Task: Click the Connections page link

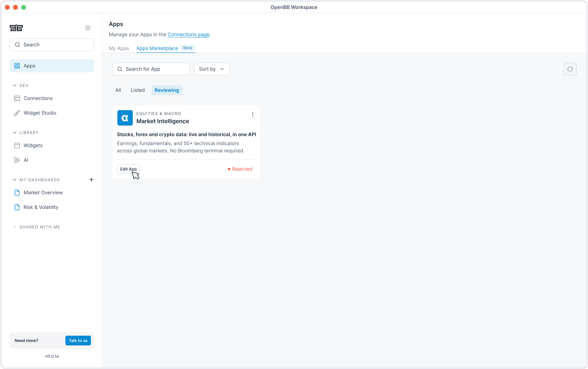Action: pyautogui.click(x=188, y=34)
